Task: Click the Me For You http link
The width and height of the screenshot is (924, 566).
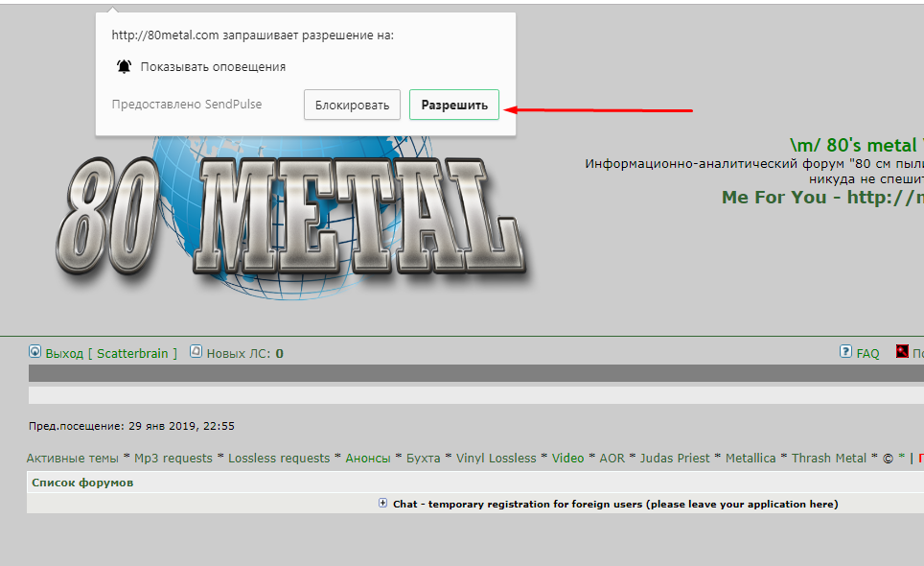Action: click(x=822, y=197)
